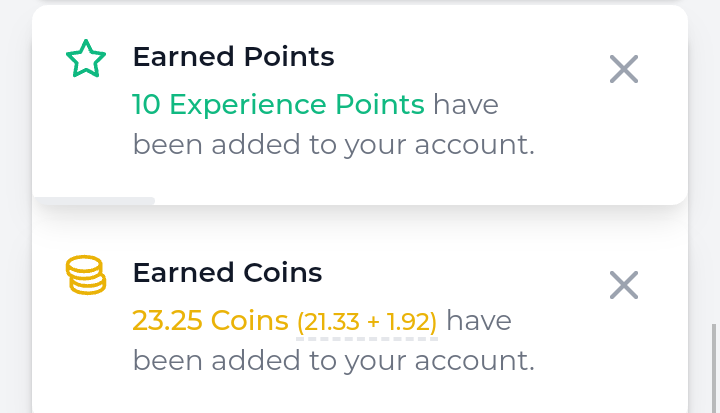720x413 pixels.
Task: Close the Earned Coins notification
Action: [624, 285]
